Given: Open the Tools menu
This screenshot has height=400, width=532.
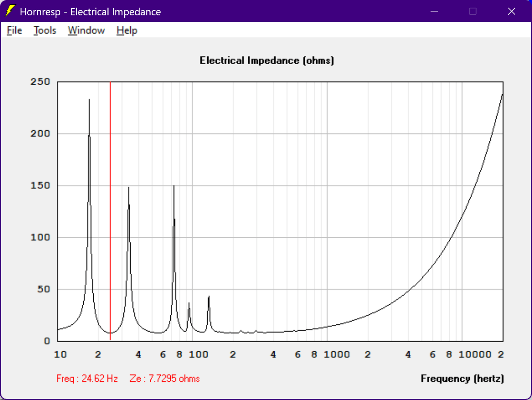Looking at the screenshot, I should 45,31.
